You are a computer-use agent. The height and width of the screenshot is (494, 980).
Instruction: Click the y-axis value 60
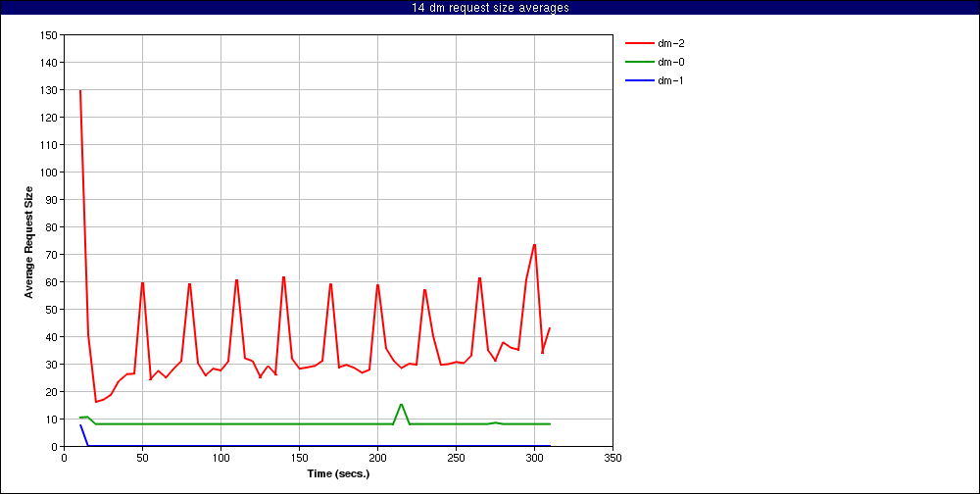(53, 282)
